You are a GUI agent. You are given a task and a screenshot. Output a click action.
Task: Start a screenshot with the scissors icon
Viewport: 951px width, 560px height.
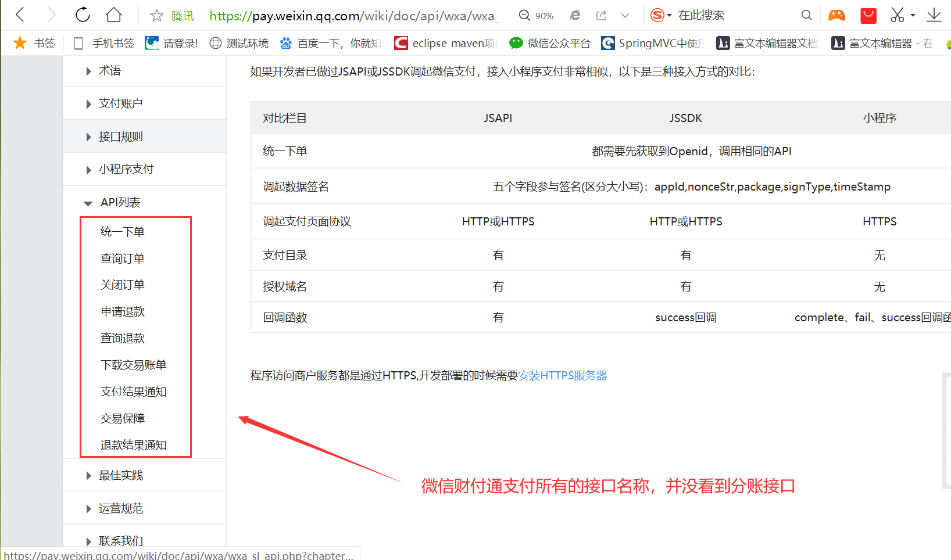coord(898,15)
